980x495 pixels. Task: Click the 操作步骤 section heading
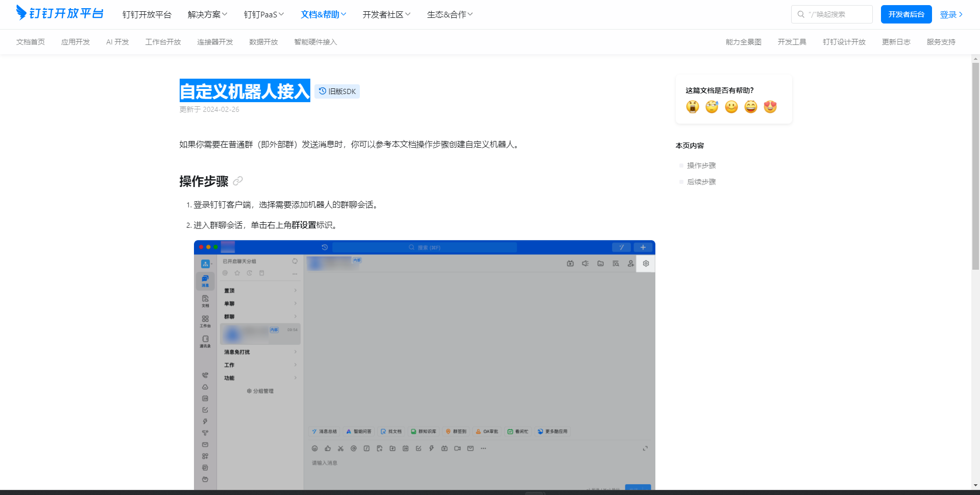point(204,181)
